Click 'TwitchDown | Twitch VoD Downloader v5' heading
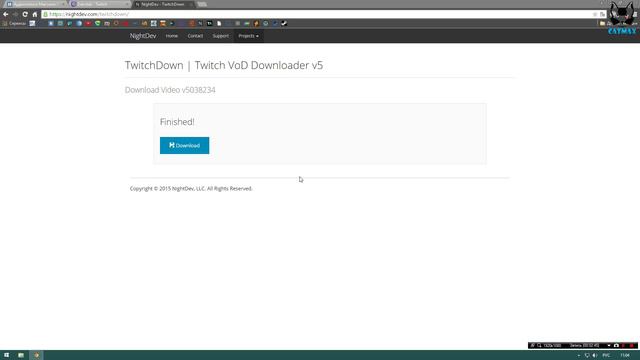The image size is (640, 360). point(224,65)
